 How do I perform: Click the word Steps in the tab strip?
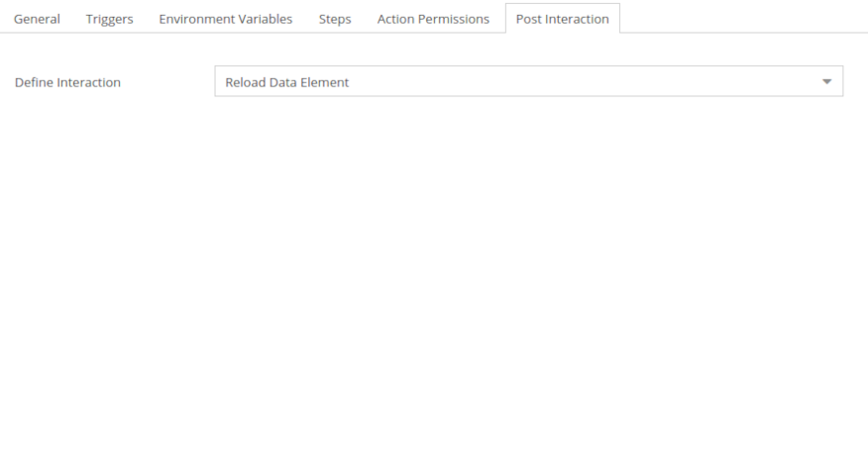click(335, 20)
